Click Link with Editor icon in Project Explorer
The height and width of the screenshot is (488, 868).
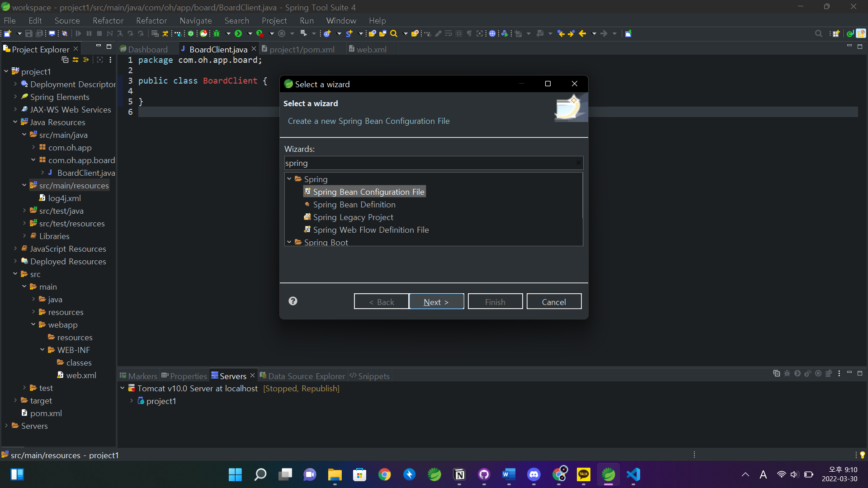(x=75, y=60)
